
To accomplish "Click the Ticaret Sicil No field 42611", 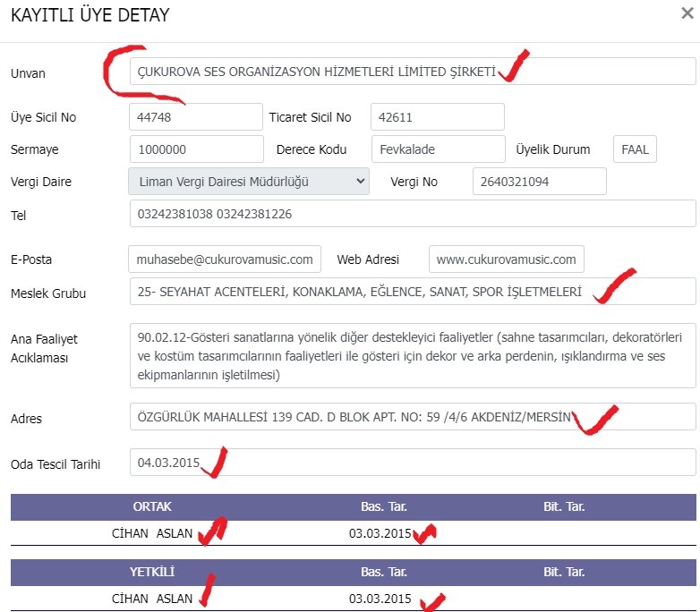I will [438, 117].
